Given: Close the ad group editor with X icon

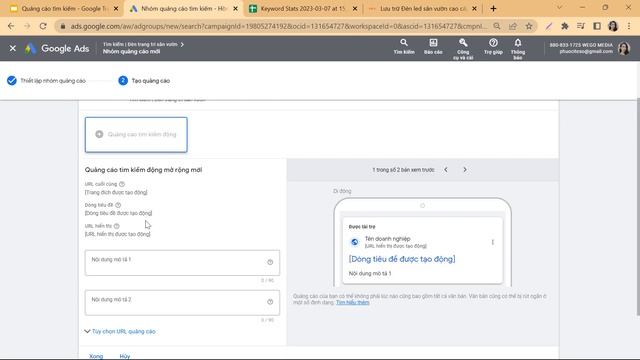Looking at the screenshot, I should click(x=13, y=48).
